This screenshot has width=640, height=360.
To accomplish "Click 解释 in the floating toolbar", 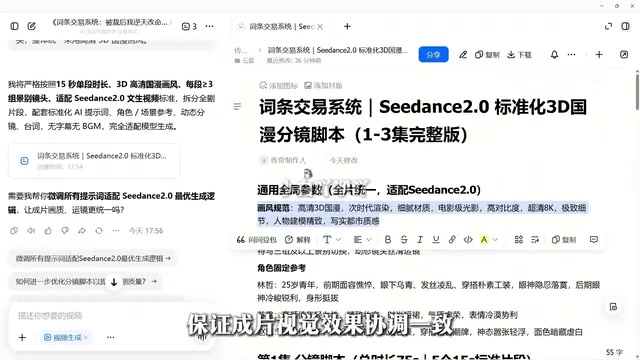I will coord(298,240).
